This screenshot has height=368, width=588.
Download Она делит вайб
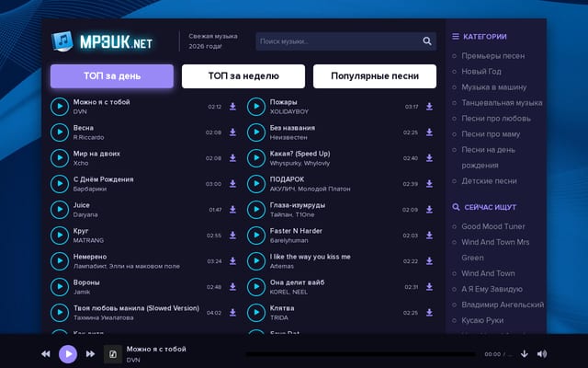point(429,287)
